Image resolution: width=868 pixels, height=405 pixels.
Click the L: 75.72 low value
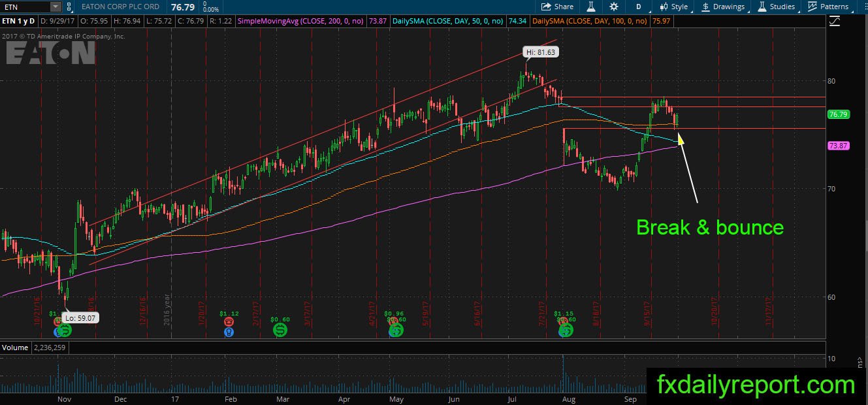159,22
